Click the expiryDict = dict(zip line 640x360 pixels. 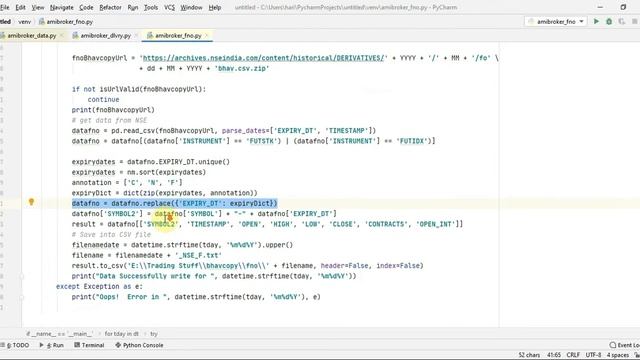pyautogui.click(x=164, y=193)
